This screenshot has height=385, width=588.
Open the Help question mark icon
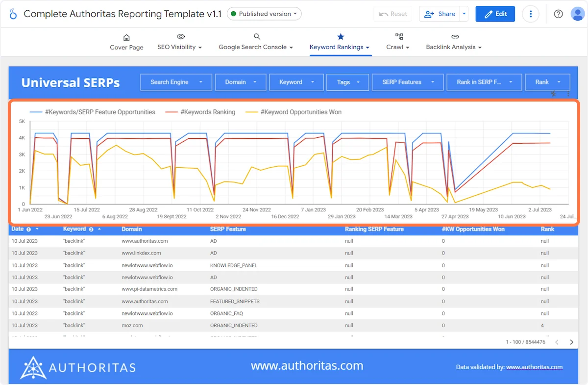[558, 14]
